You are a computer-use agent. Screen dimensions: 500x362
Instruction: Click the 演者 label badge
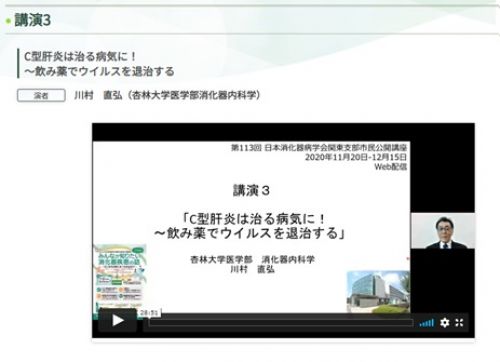coord(41,95)
